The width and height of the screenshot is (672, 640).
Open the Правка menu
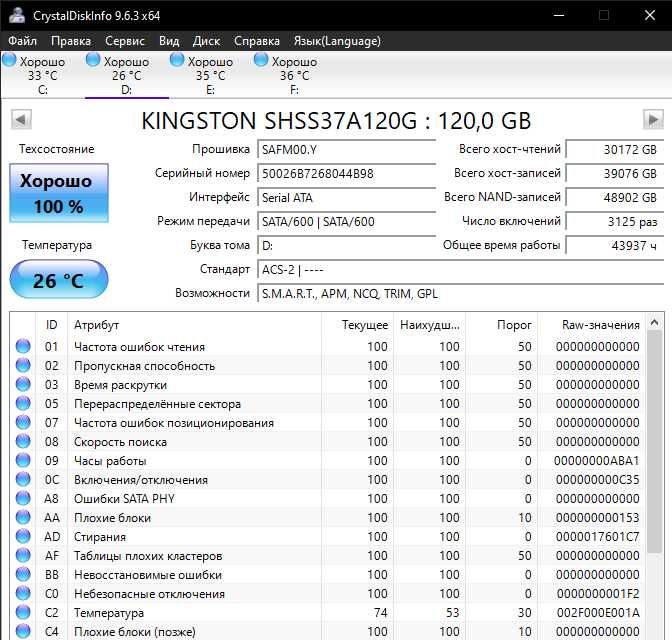coord(71,41)
